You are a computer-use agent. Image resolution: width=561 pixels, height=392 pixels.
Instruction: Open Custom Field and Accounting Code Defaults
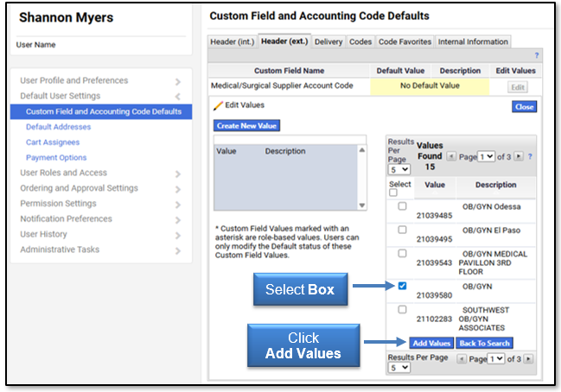tap(101, 112)
